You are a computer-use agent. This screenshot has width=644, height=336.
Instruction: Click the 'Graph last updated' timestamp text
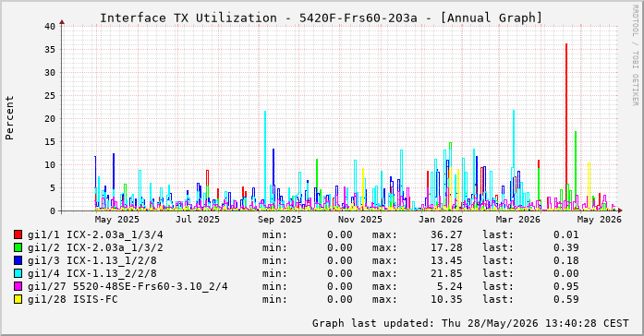[x=470, y=323]
